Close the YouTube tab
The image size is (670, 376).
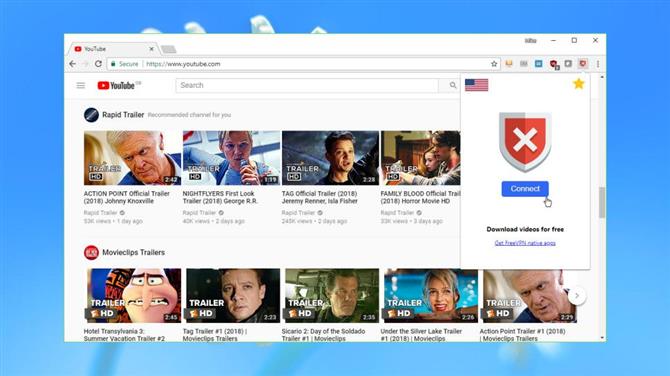[x=151, y=49]
